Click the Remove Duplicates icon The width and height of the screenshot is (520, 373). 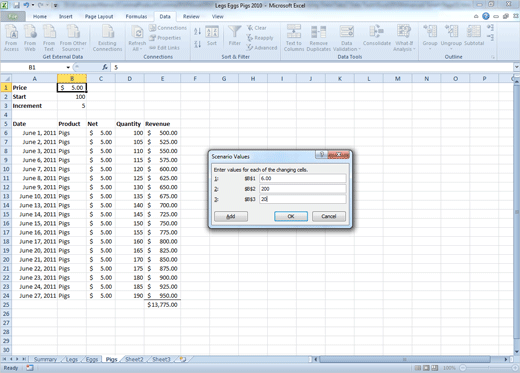coord(318,38)
